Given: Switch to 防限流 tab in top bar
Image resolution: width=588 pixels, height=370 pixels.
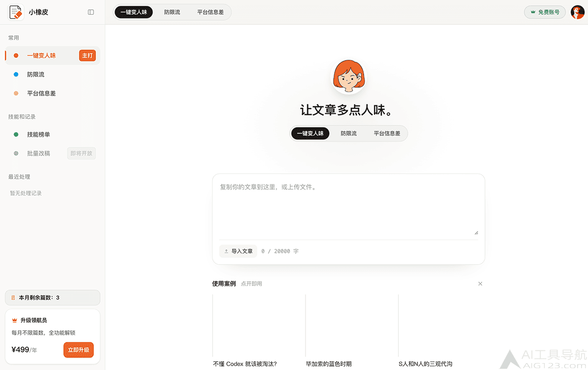Looking at the screenshot, I should (x=172, y=12).
